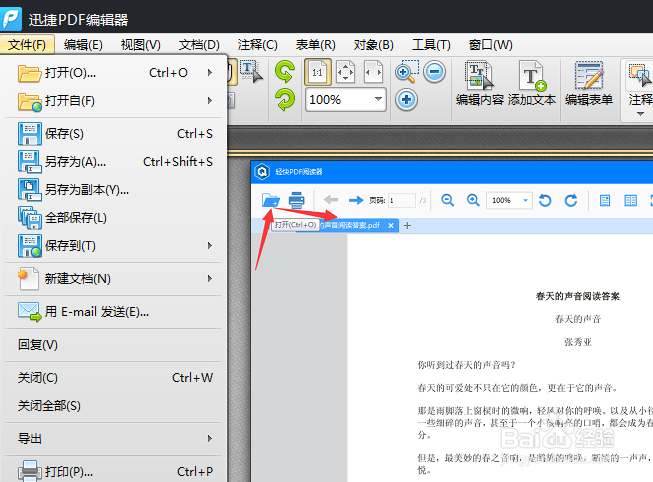Select the 声音阅读答案.pdf tab

click(348, 225)
